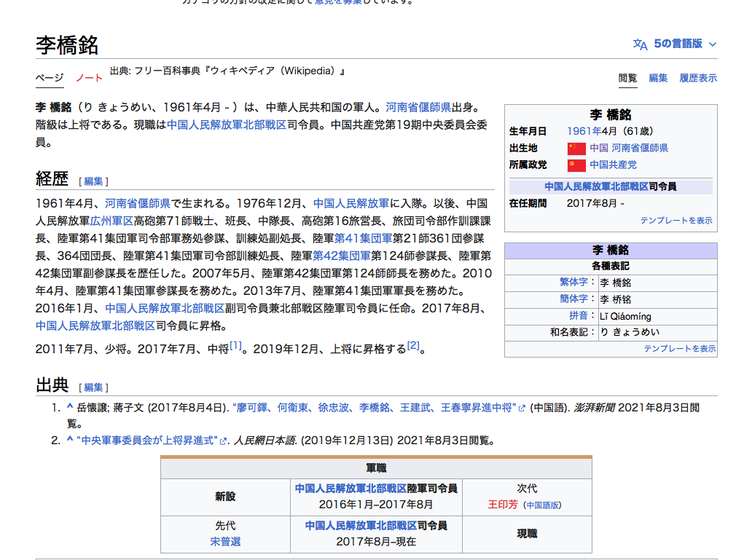
Task: Click the 2016年1月–2017年8月 date cell
Action: point(376,505)
